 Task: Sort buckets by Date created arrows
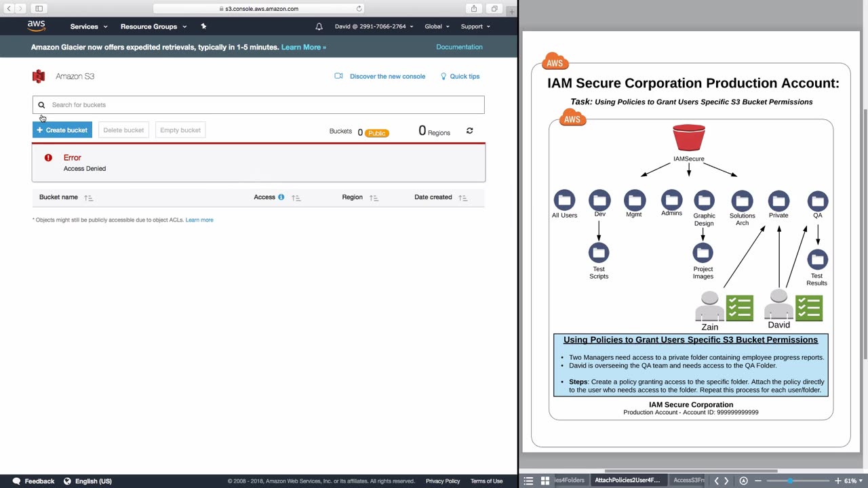[x=462, y=198]
